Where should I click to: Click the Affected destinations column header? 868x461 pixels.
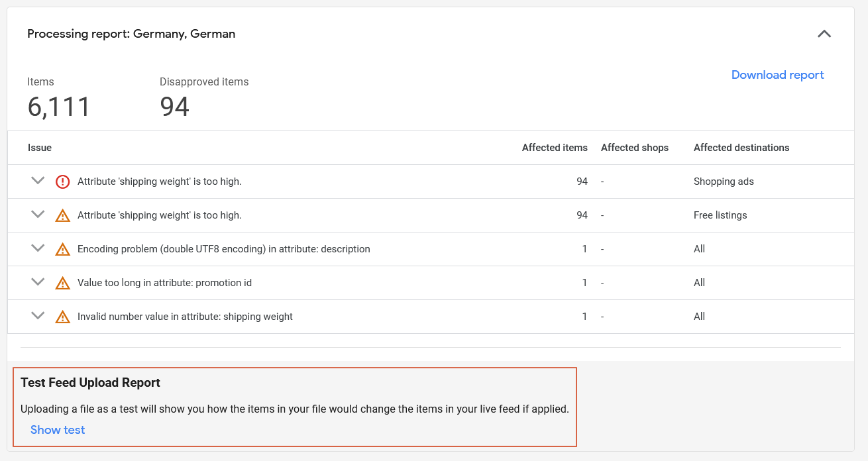coord(741,148)
